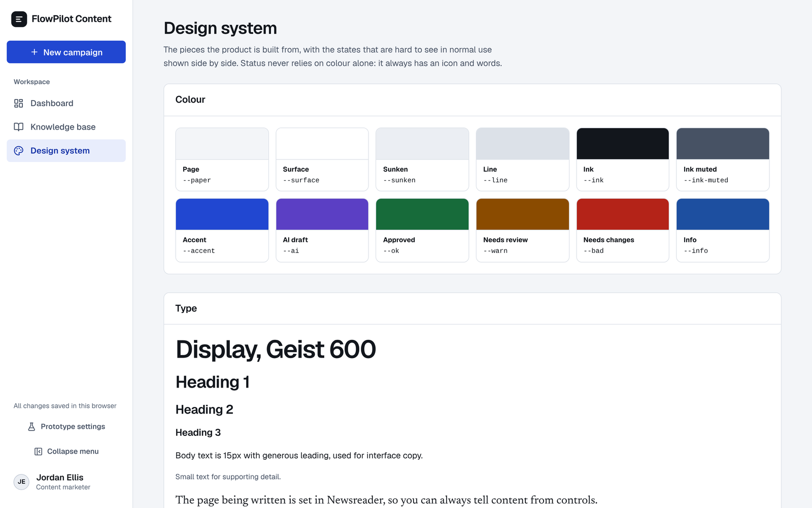Image resolution: width=812 pixels, height=508 pixels.
Task: Click the FlowPilot Content logo icon
Action: tap(19, 19)
